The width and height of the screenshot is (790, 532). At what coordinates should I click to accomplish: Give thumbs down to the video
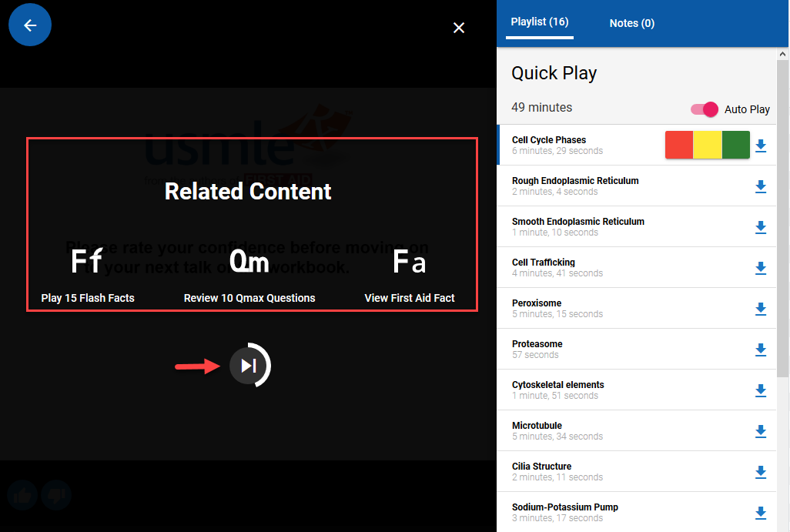pyautogui.click(x=56, y=496)
